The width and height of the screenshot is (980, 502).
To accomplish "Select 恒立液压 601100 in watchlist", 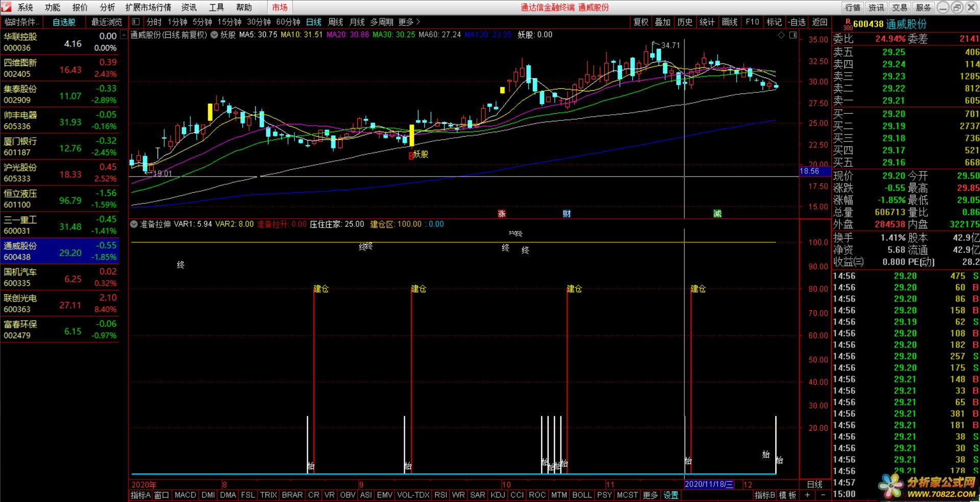I will (60, 199).
